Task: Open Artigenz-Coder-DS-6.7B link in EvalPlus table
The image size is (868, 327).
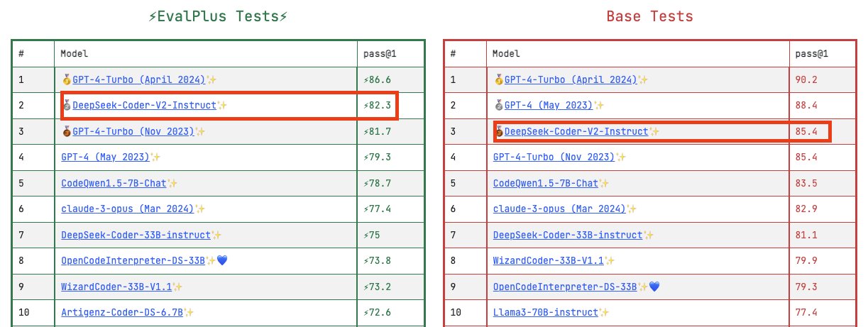Action: pos(122,312)
